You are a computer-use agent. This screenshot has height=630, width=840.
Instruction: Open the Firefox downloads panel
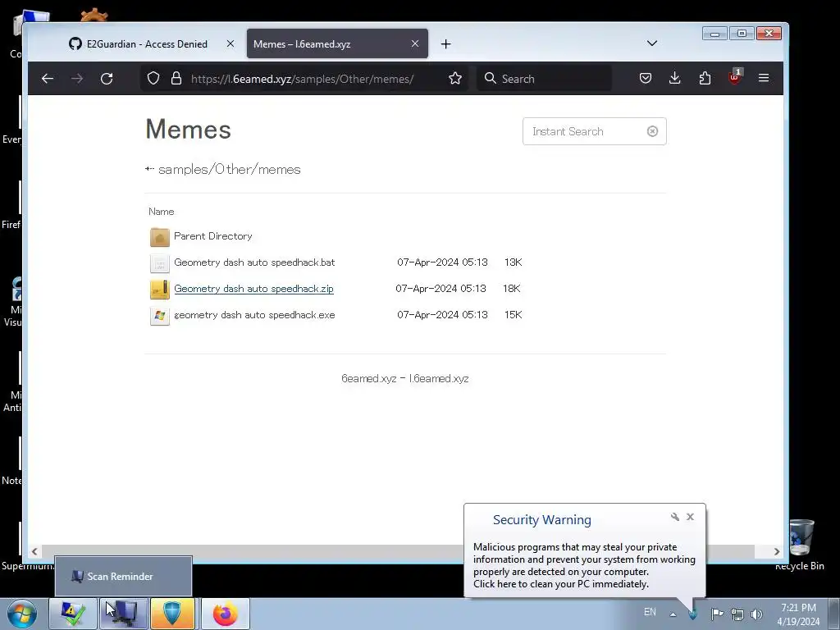[x=675, y=78]
